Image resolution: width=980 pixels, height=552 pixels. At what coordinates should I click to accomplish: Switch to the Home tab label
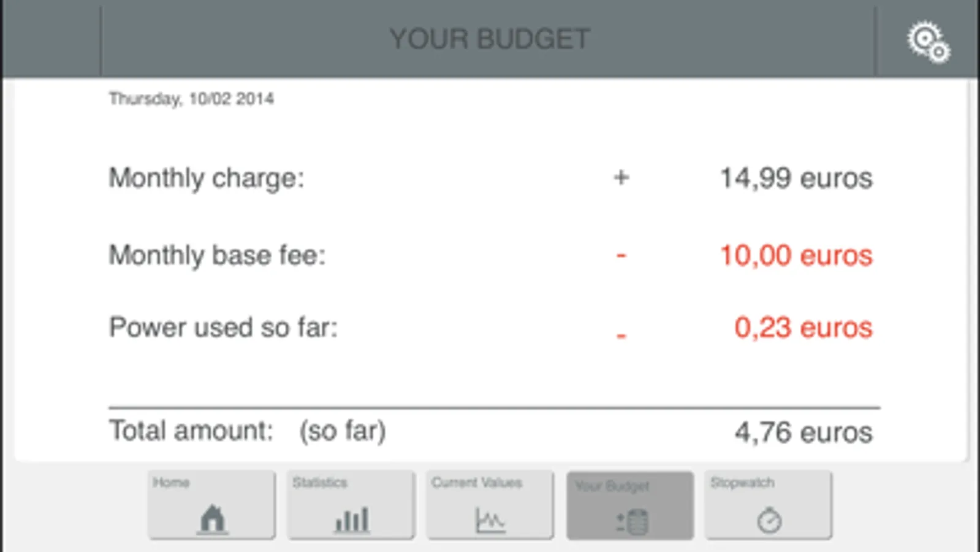tap(171, 483)
